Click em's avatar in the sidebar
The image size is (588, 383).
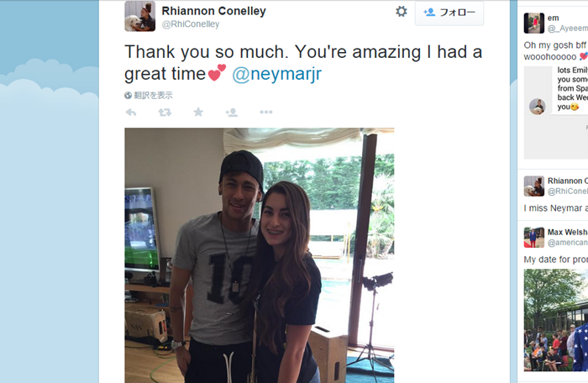pyautogui.click(x=533, y=23)
